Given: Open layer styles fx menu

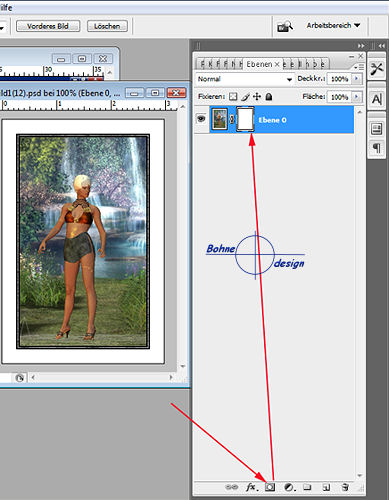Looking at the screenshot, I should 252,487.
